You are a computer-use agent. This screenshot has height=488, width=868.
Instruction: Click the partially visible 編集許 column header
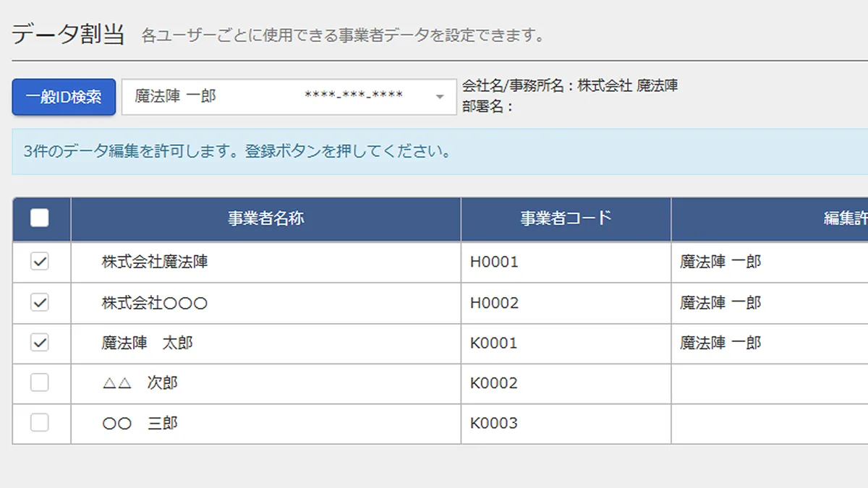[x=844, y=219]
